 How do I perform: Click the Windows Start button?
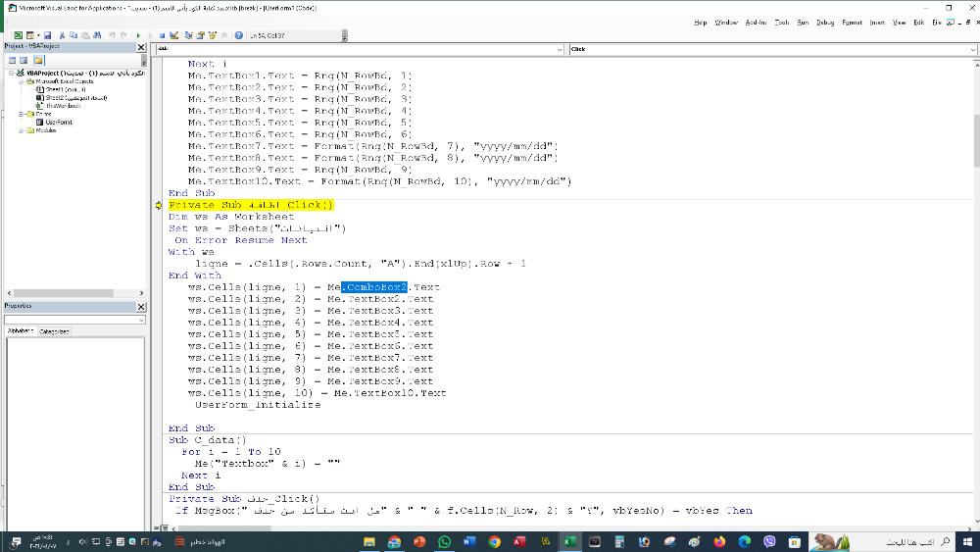pyautogui.click(x=967, y=541)
